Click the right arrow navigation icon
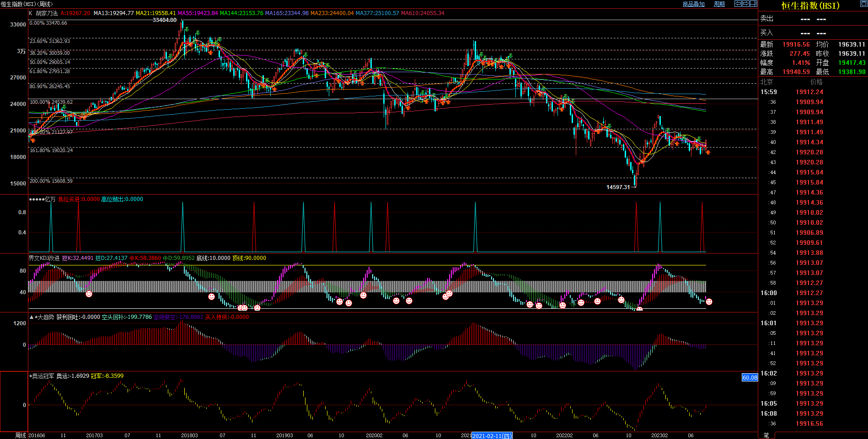Screen dimensions: 868x439 coord(746,4)
